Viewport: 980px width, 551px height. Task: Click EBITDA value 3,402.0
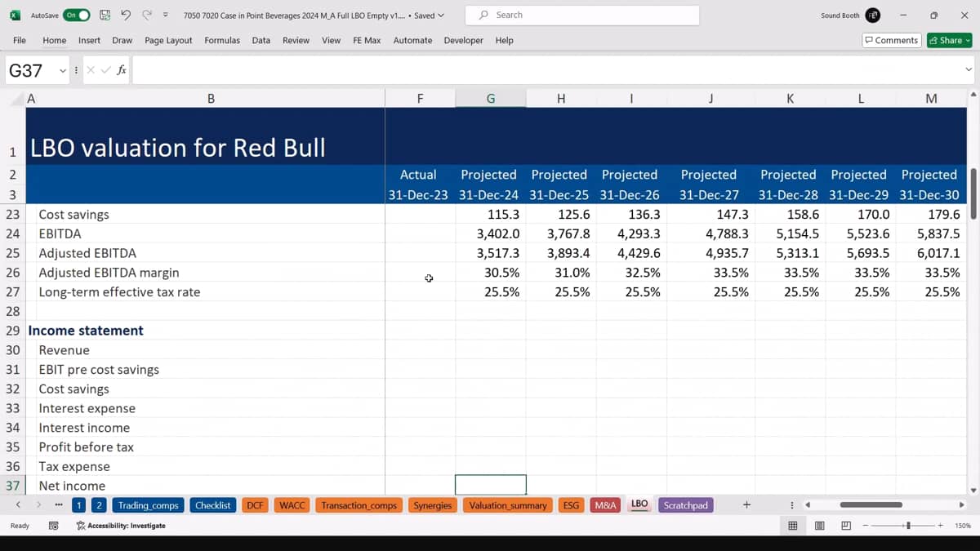click(x=498, y=233)
